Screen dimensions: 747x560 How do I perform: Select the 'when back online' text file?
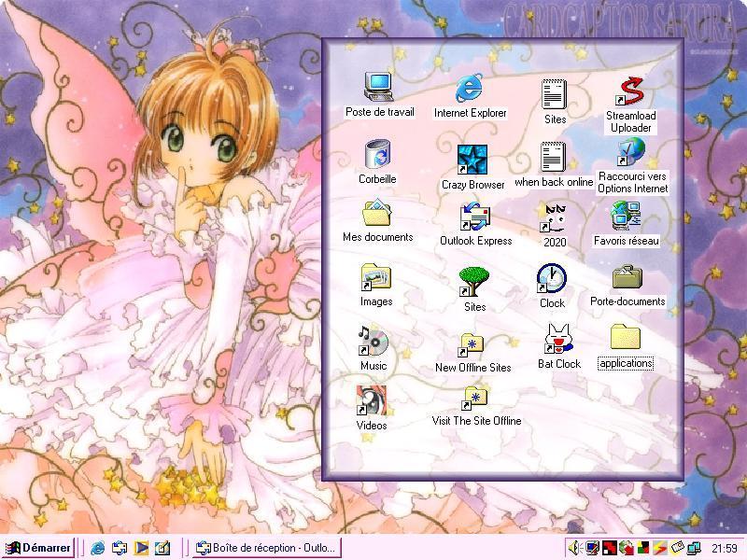point(554,164)
